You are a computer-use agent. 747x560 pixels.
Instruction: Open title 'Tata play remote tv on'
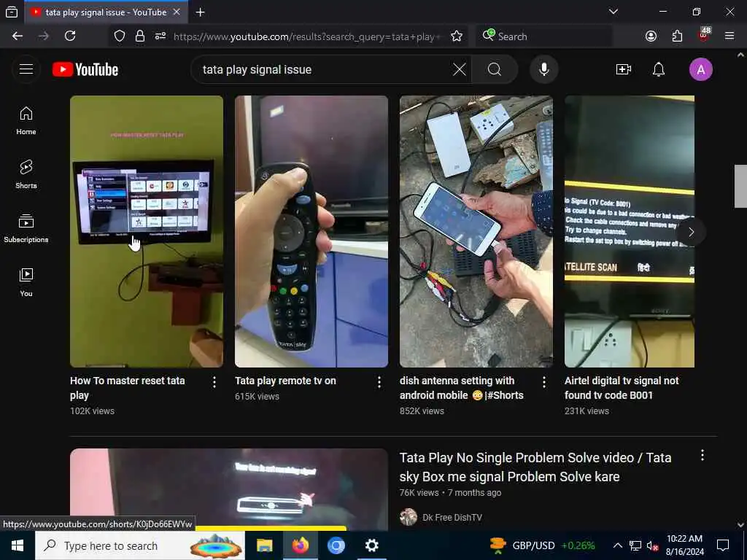pyautogui.click(x=285, y=381)
